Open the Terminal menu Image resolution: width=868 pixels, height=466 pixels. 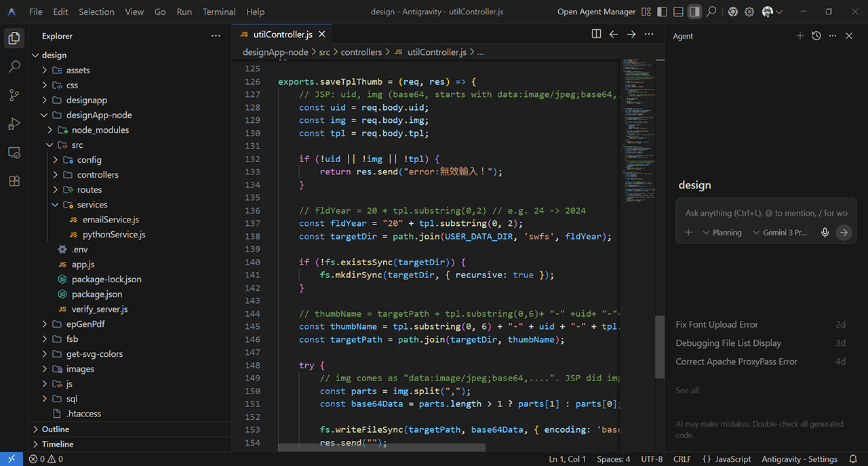click(x=219, y=12)
